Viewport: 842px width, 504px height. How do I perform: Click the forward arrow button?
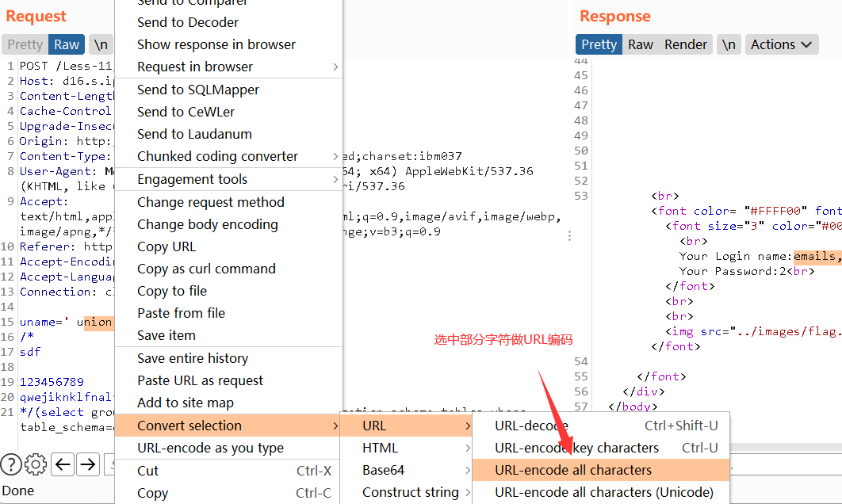pyautogui.click(x=87, y=464)
